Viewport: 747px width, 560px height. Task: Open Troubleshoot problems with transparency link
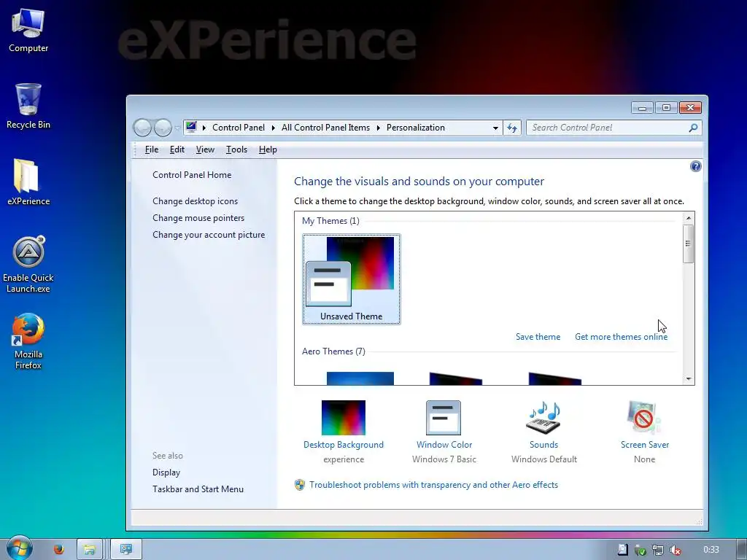(433, 485)
